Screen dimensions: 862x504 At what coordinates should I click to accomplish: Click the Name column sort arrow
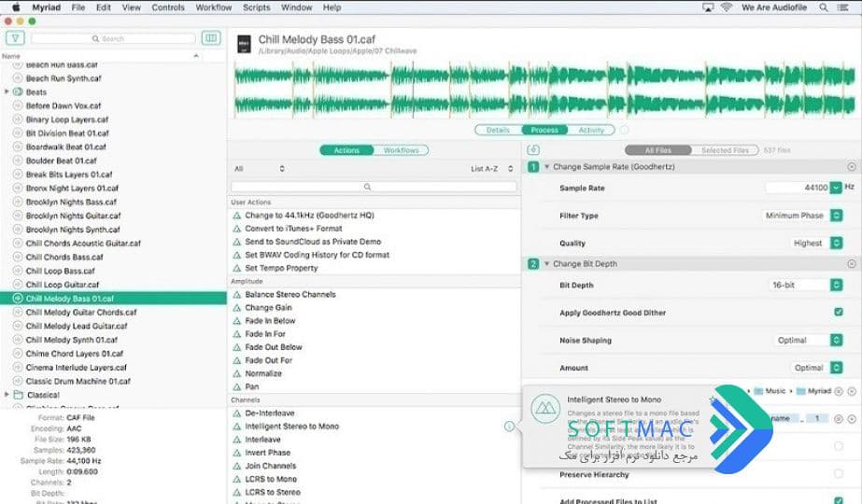(x=196, y=56)
